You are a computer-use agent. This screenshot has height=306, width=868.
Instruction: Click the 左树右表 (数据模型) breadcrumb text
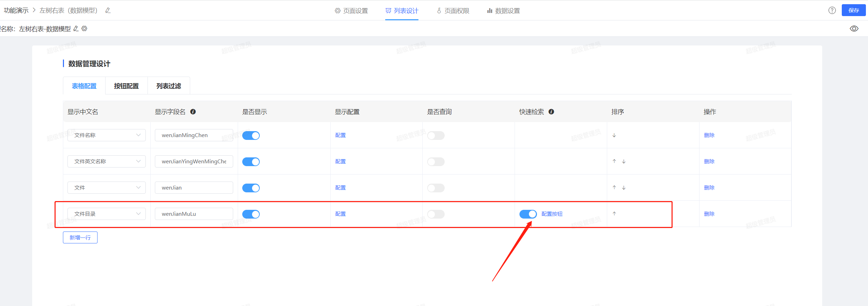click(x=69, y=10)
